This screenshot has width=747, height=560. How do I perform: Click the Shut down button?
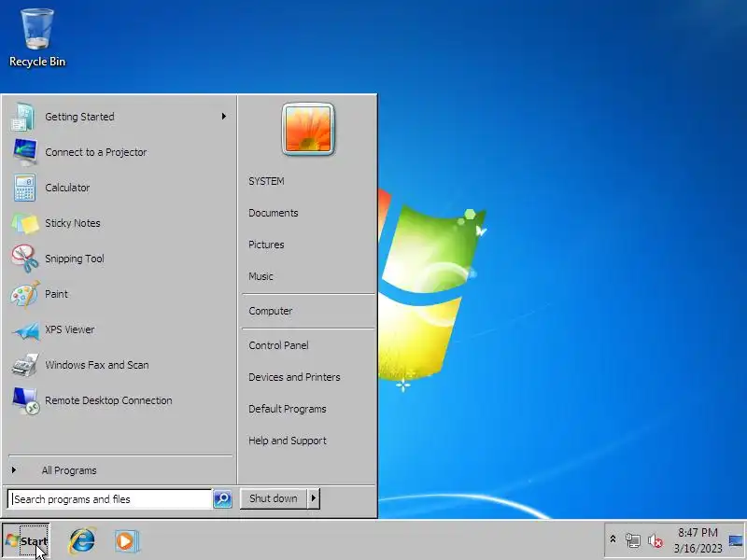pos(274,498)
